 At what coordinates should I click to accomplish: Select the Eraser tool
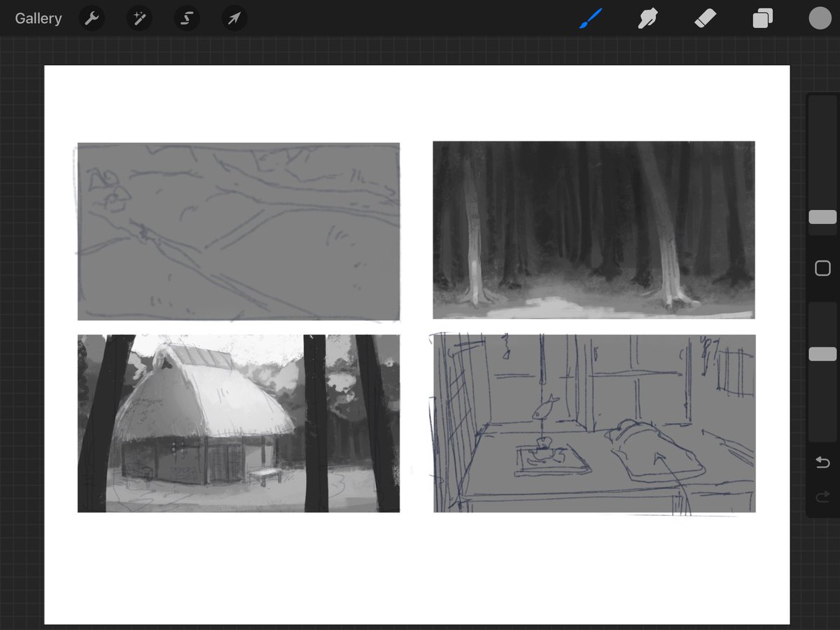pos(705,18)
